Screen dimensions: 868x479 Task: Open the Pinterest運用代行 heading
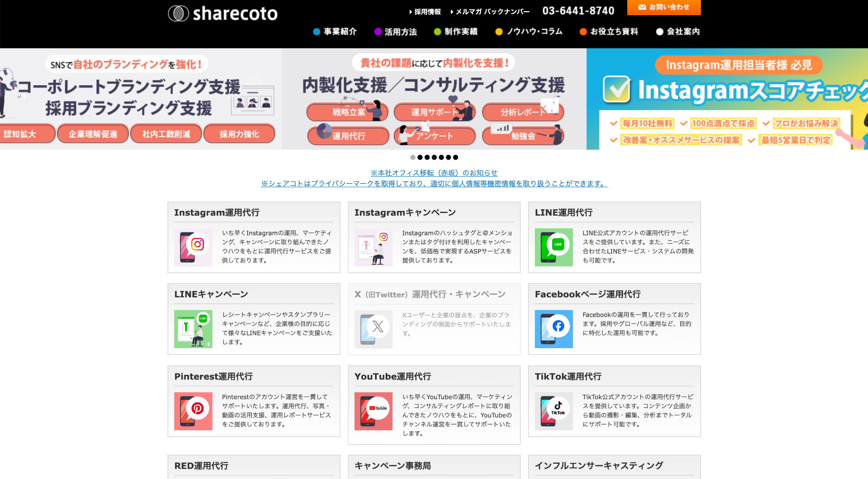[x=214, y=377]
